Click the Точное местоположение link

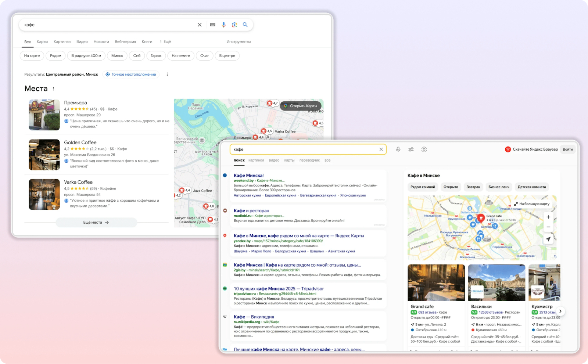[x=130, y=74]
